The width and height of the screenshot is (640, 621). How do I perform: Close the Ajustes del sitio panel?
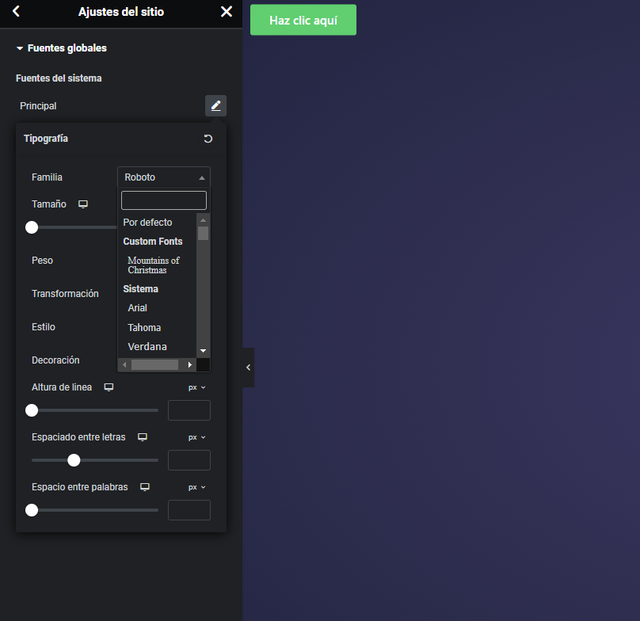(x=226, y=11)
